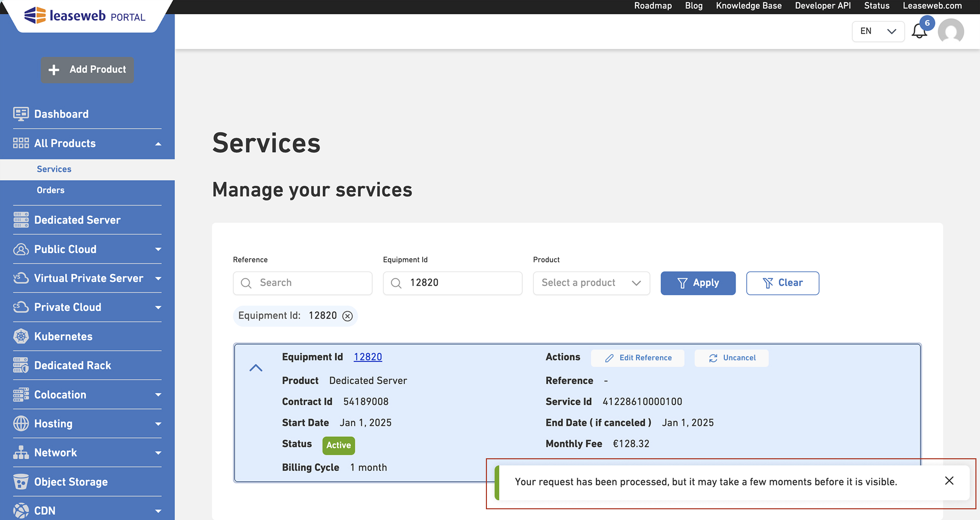
Task: Collapse the service 12820 details row
Action: tap(256, 368)
